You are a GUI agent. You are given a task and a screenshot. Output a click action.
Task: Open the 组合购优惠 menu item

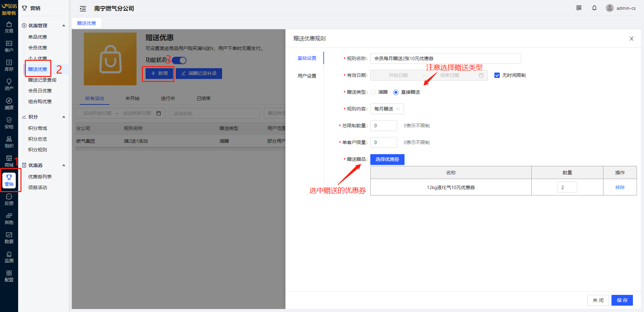pyautogui.click(x=40, y=101)
